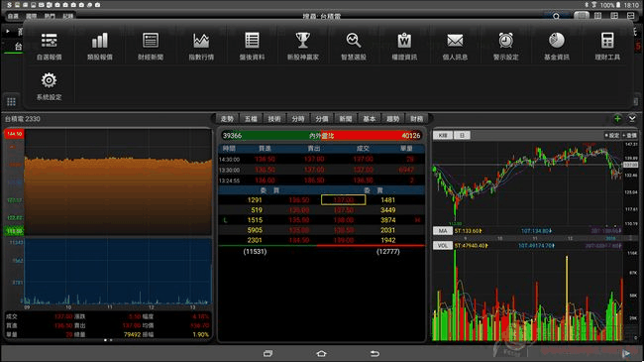644x362 pixels.
Task: Switch to the 技術 technical tab
Action: click(x=273, y=119)
